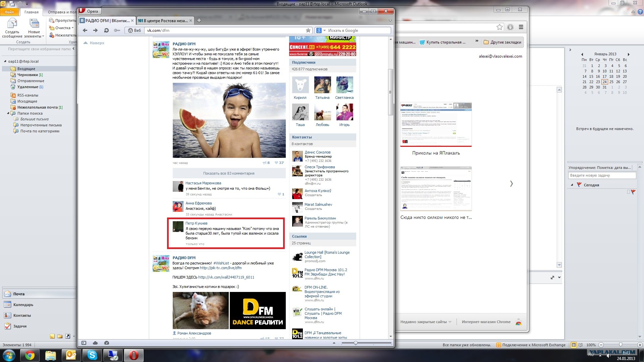Switch to the РАДИО DFM ВКонтакте tab
644x362 pixels.
click(x=107, y=21)
